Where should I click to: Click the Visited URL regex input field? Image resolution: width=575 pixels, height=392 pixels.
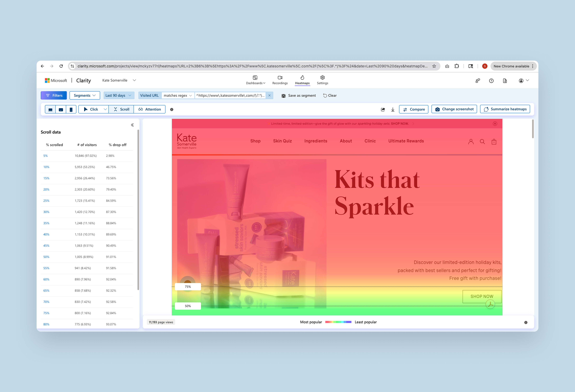[230, 96]
